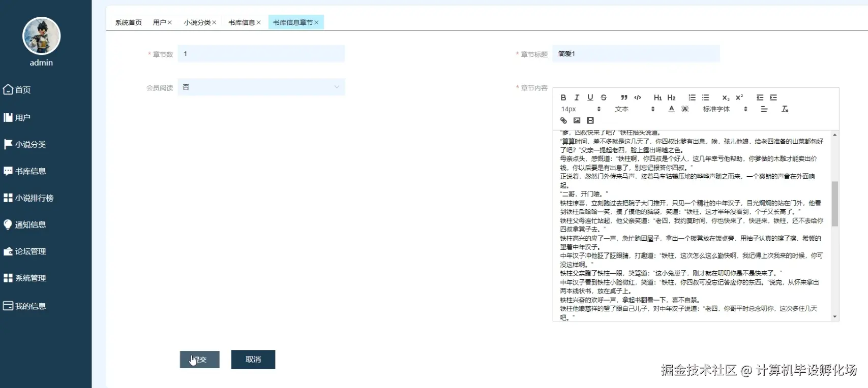Close the 用户 tab
The height and width of the screenshot is (388, 868).
pos(170,22)
